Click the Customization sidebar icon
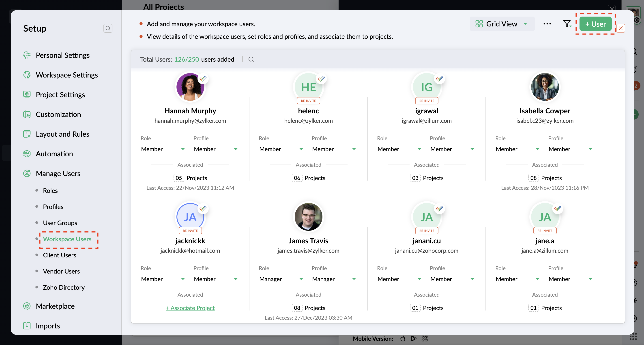Screen dimensions: 644x345 pos(27,114)
